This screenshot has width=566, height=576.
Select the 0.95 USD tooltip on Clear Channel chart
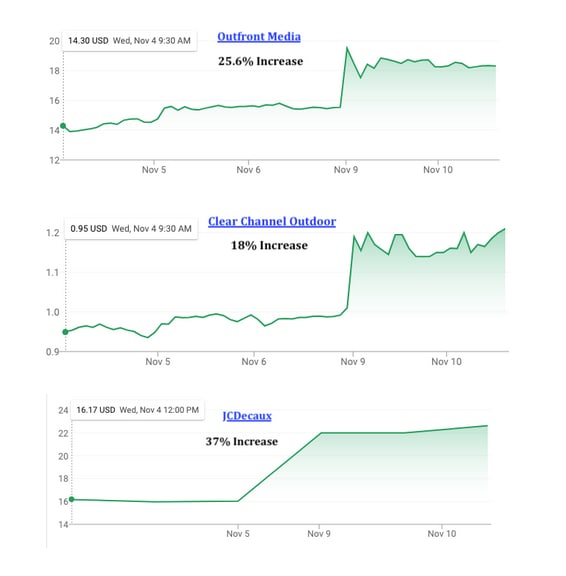tap(131, 229)
